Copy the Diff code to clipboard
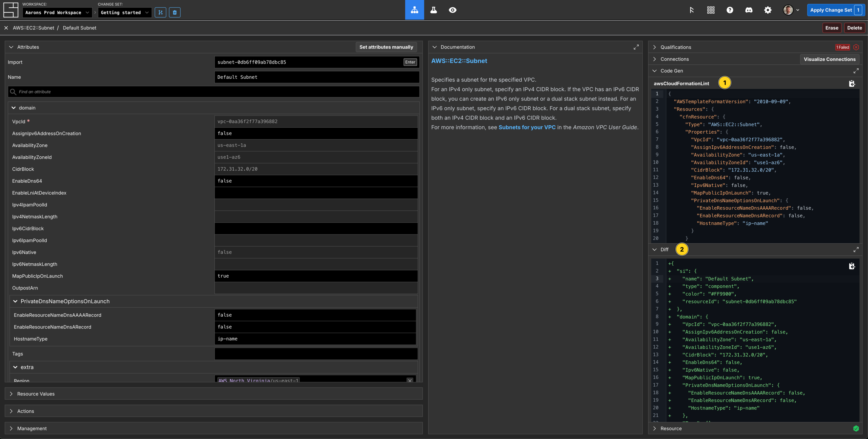This screenshot has width=868, height=439. click(x=852, y=266)
